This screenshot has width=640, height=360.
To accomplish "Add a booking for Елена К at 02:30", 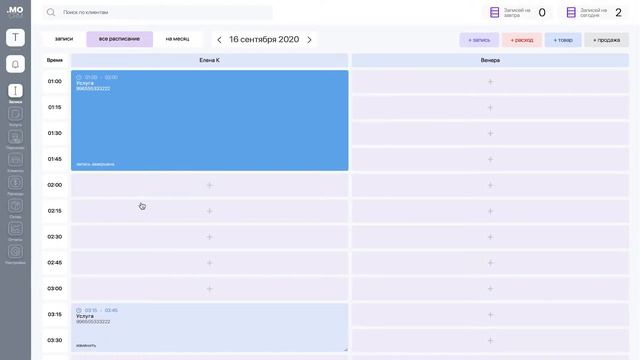I will (209, 237).
